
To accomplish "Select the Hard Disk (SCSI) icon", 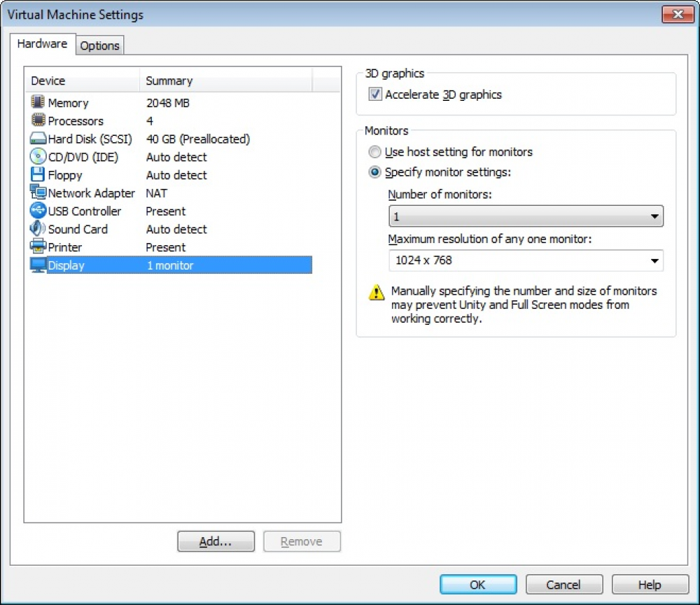I will click(x=38, y=139).
